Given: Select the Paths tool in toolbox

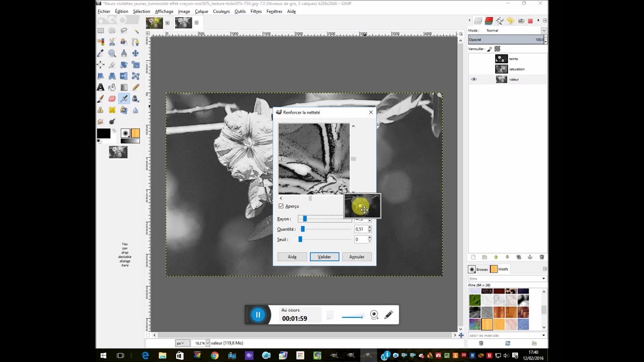Looking at the screenshot, I should click(135, 42).
